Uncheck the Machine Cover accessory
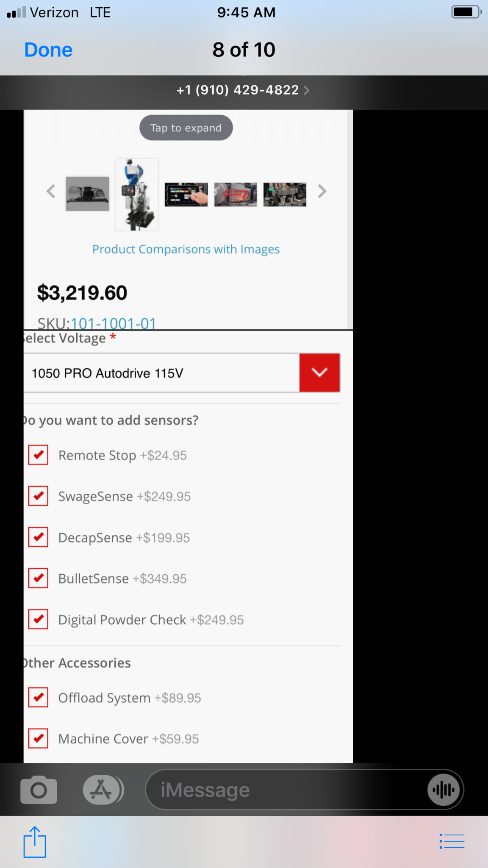The width and height of the screenshot is (488, 868). [38, 739]
